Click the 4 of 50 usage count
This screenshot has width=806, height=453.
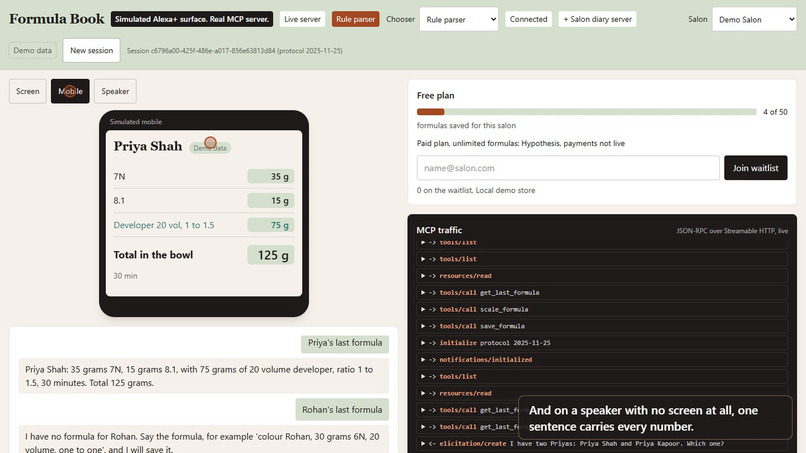[775, 112]
